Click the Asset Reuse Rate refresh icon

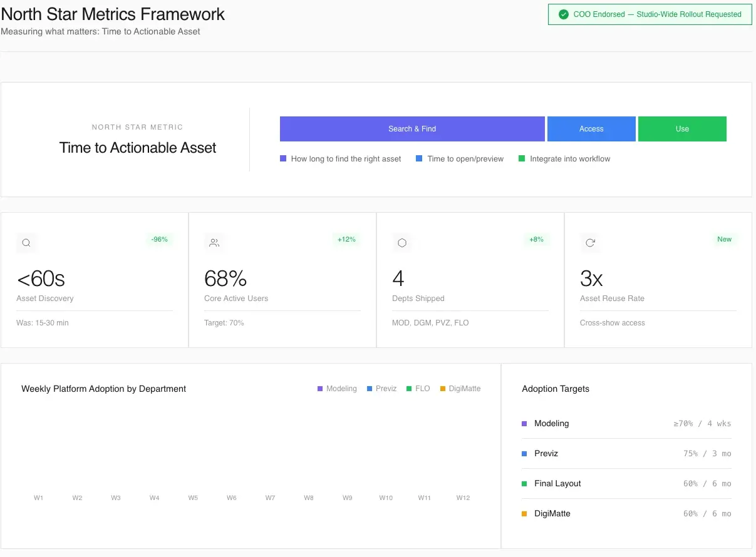(590, 243)
